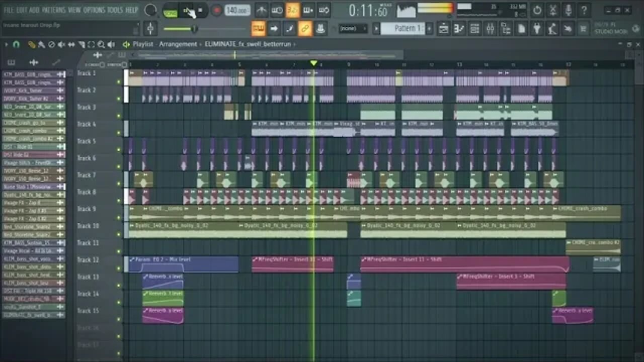Click the Playlist title label

[x=142, y=44]
